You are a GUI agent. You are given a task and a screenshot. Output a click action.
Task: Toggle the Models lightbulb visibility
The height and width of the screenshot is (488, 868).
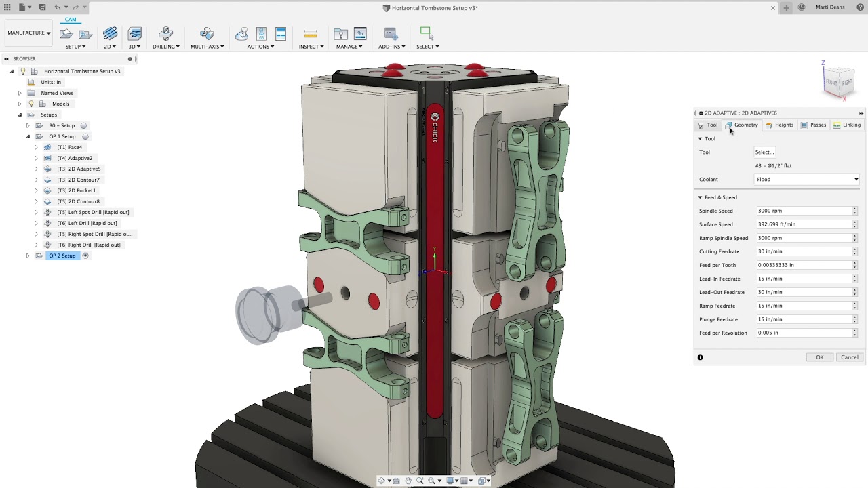31,104
